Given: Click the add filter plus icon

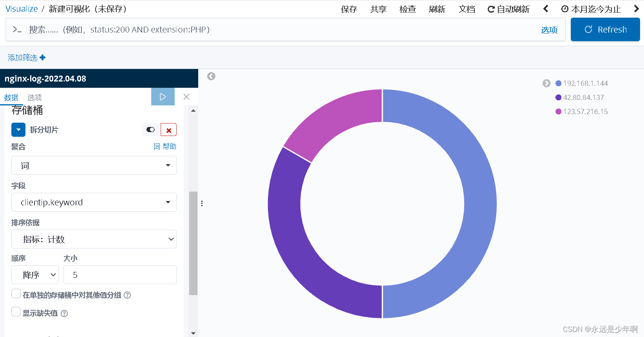Looking at the screenshot, I should point(43,58).
